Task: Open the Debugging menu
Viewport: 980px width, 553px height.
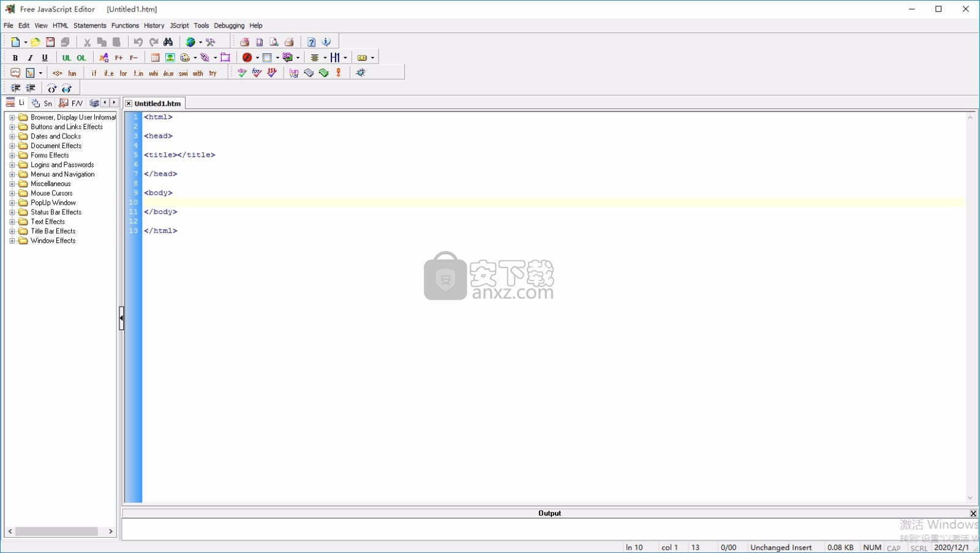Action: pos(229,26)
